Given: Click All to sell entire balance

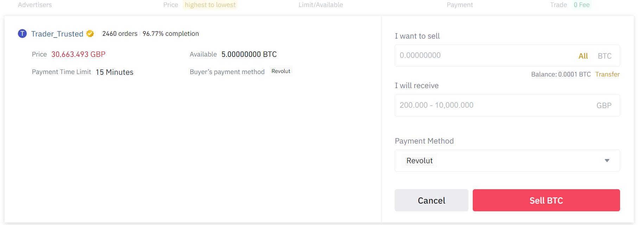Looking at the screenshot, I should click(x=583, y=56).
